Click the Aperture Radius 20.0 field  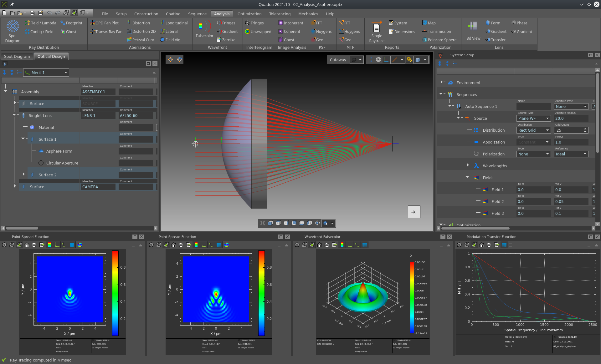pos(571,118)
